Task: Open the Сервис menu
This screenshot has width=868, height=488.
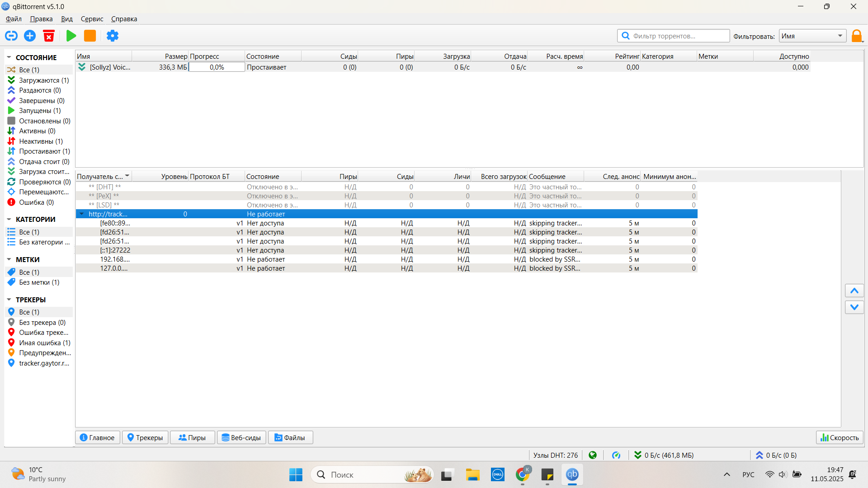Action: [x=92, y=19]
